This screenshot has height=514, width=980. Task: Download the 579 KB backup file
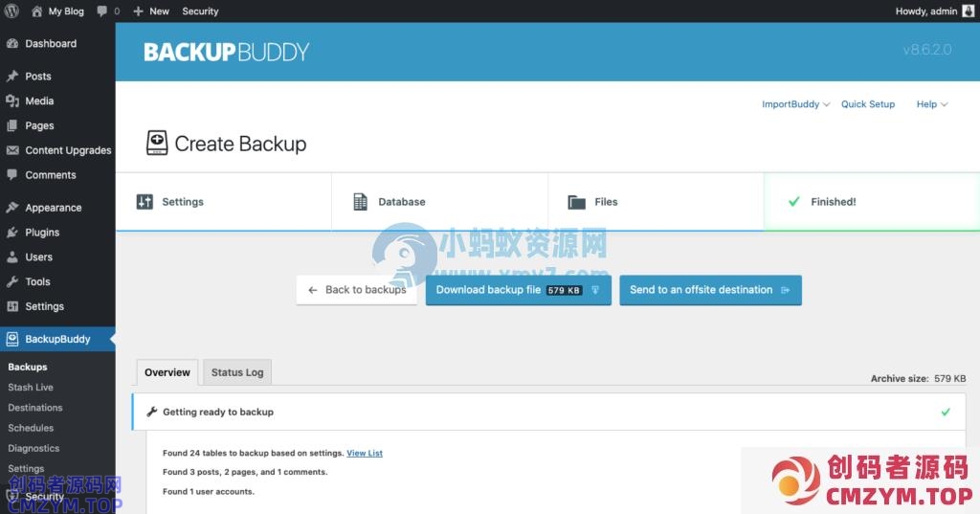coord(518,290)
